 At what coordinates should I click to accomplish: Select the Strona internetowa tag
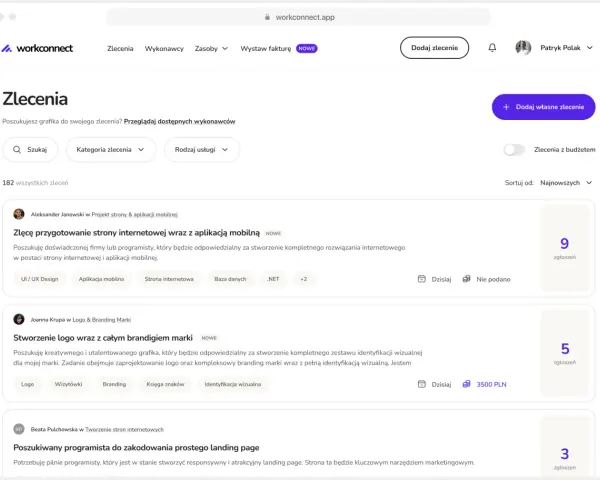point(169,279)
